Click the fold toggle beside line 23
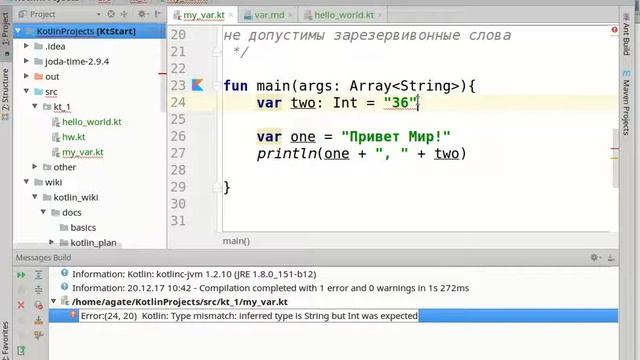The width and height of the screenshot is (640, 360). tap(217, 86)
